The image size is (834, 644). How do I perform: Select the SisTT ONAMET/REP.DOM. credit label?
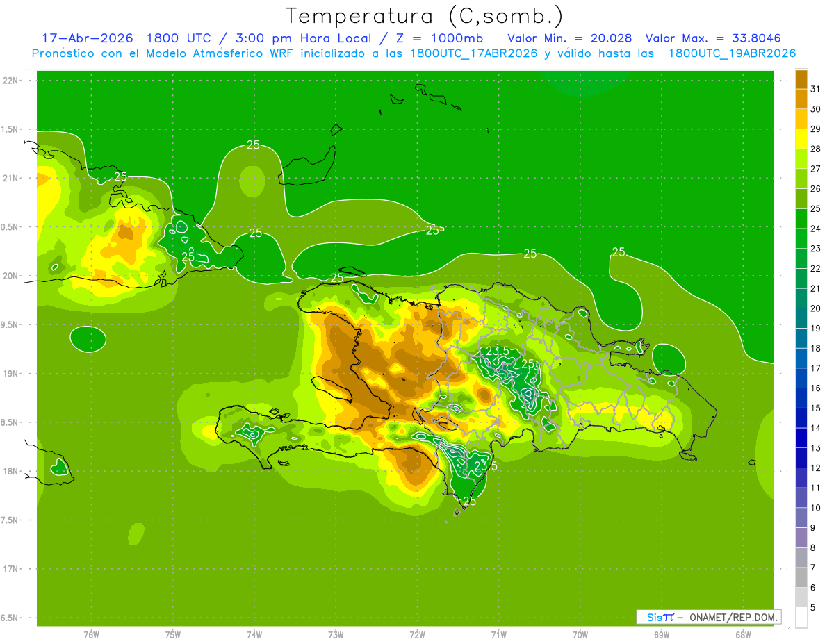pos(708,617)
